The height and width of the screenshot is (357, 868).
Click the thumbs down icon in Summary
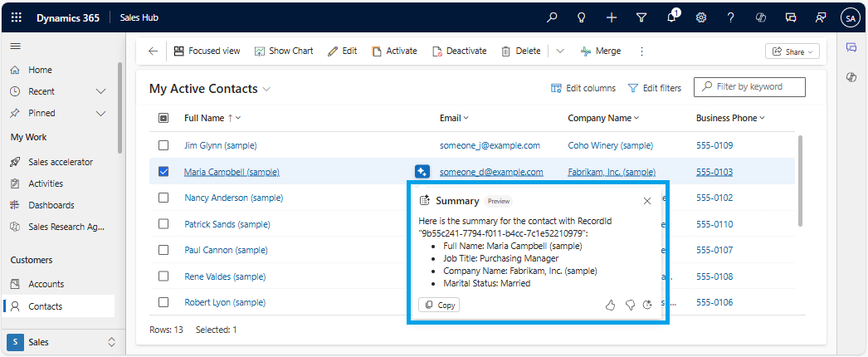point(630,305)
